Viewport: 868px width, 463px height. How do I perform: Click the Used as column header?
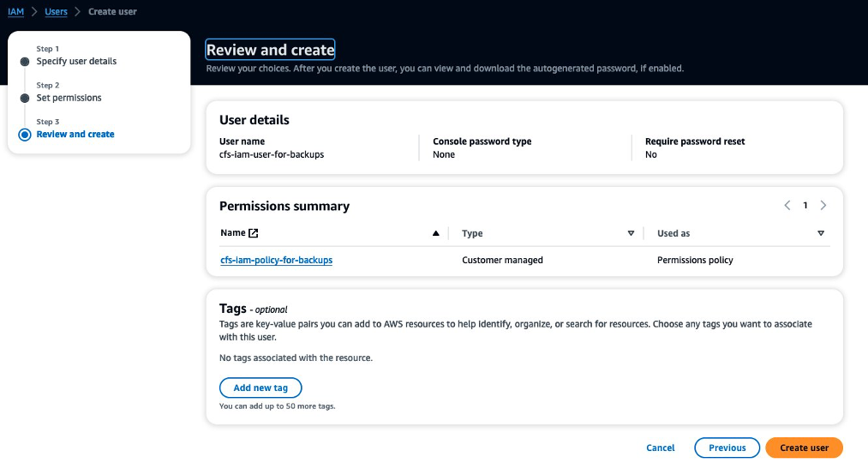tap(673, 233)
